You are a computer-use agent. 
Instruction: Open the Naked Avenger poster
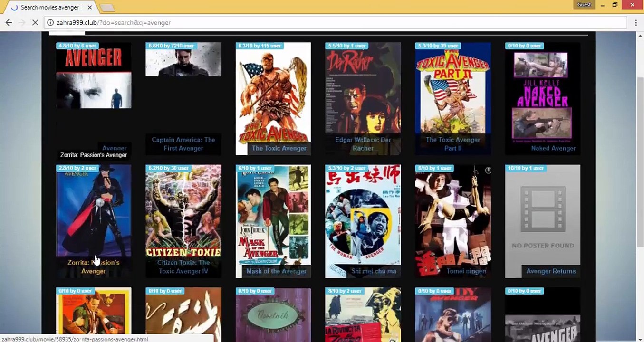tap(543, 98)
